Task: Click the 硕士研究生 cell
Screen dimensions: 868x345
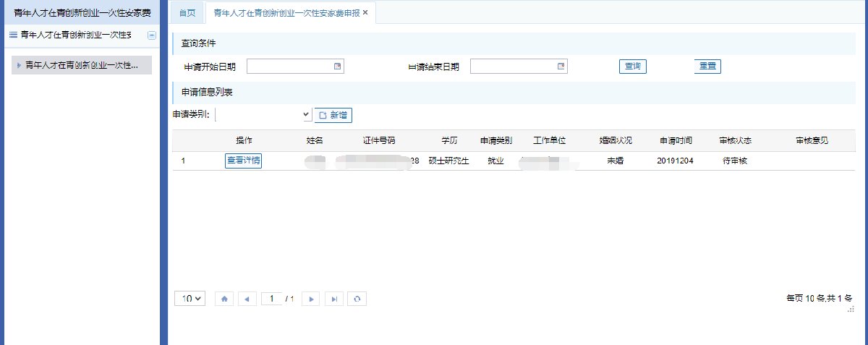Action: [449, 161]
